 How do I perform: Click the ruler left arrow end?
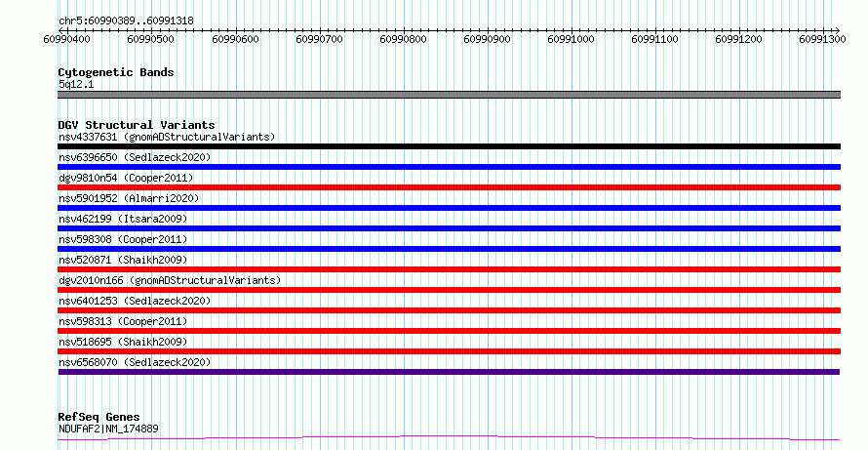60,30
